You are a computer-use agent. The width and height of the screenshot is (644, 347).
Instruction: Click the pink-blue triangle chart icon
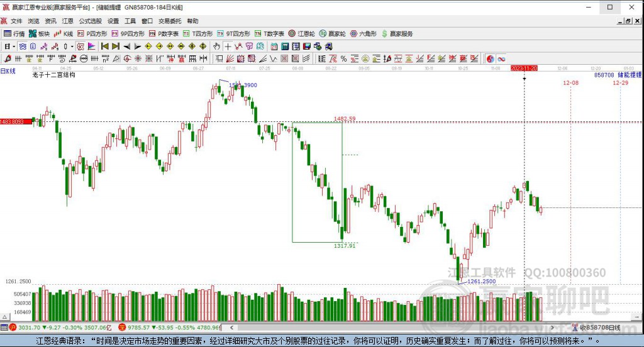click(x=91, y=47)
